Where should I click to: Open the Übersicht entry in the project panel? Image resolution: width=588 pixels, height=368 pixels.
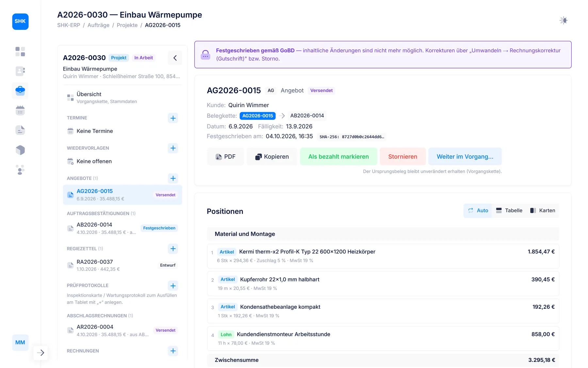[x=122, y=97]
